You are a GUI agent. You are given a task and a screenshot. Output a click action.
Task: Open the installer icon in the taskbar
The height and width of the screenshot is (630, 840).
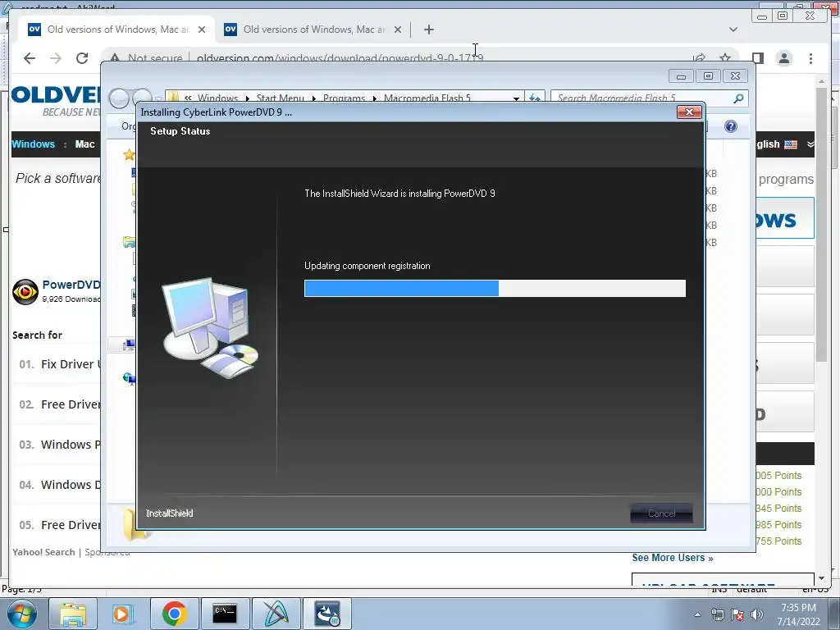(x=326, y=614)
